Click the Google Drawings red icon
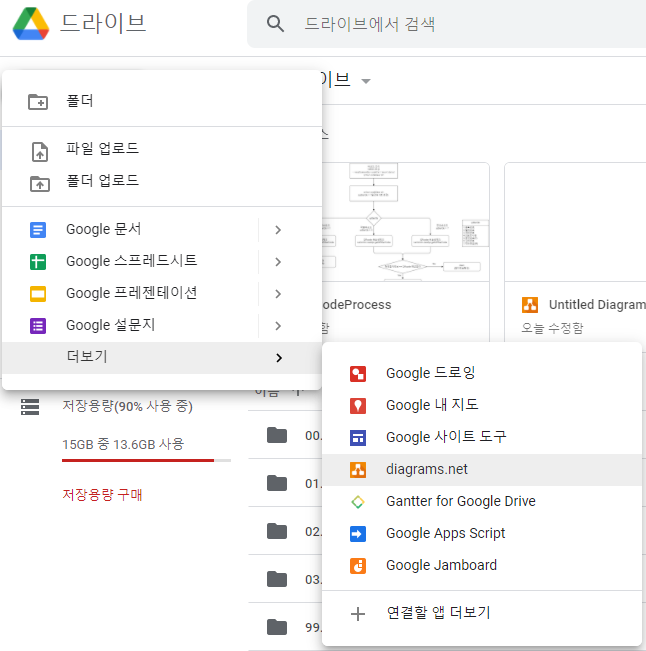The height and width of the screenshot is (651, 646). tap(358, 374)
